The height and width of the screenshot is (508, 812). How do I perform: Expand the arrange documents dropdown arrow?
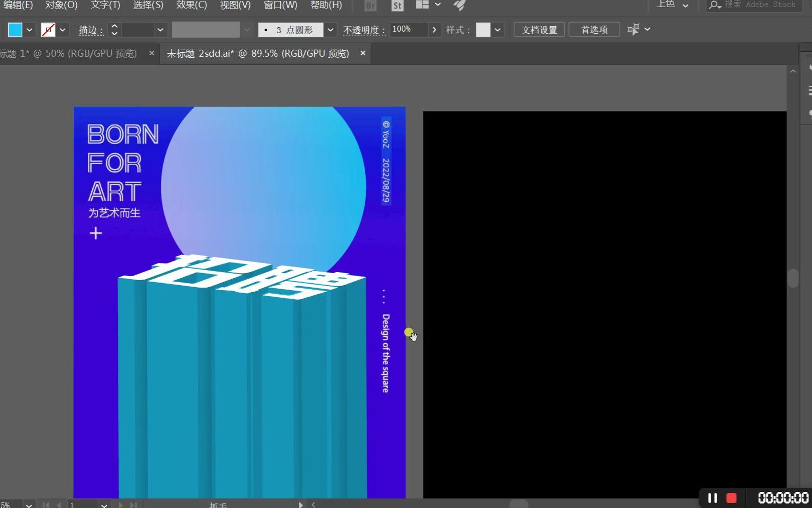pos(438,5)
